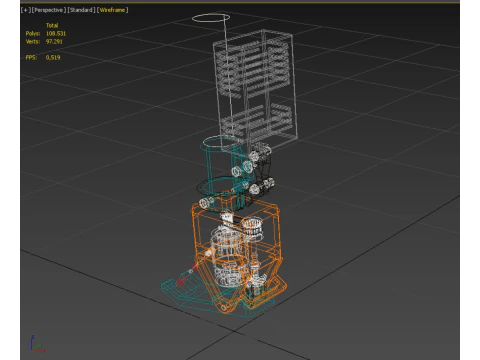This screenshot has width=480, height=360.
Task: Click the Polys count statistic
Action: pyautogui.click(x=46, y=33)
